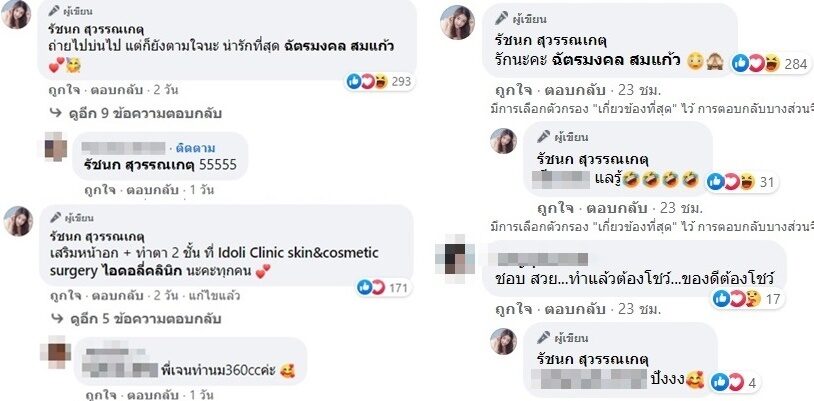Click ถูกใจ under the 55555 reply

coord(100,191)
